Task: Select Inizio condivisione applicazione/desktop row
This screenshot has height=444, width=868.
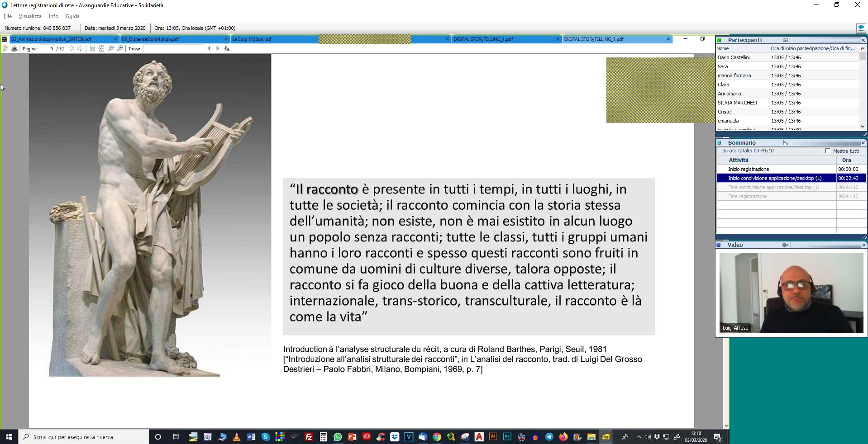Action: (792, 178)
